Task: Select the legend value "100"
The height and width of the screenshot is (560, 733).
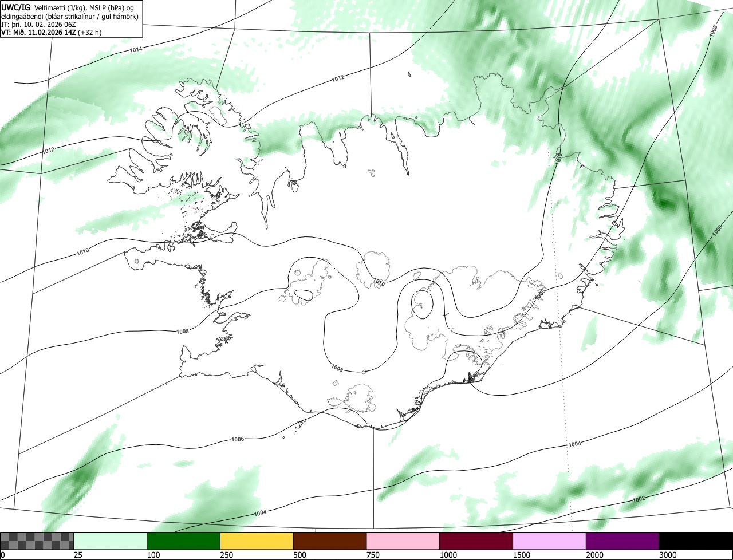Action: pyautogui.click(x=154, y=555)
